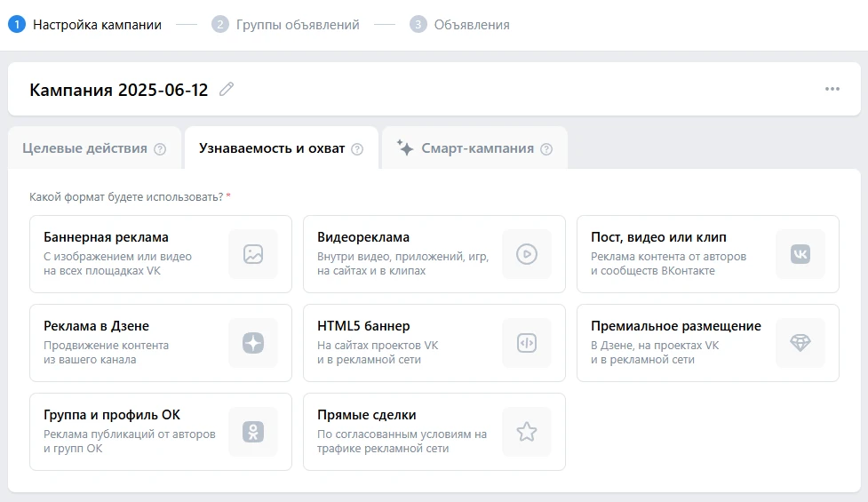Click the Odnoklassniki OK icon
This screenshot has height=502, width=868.
pyautogui.click(x=253, y=432)
